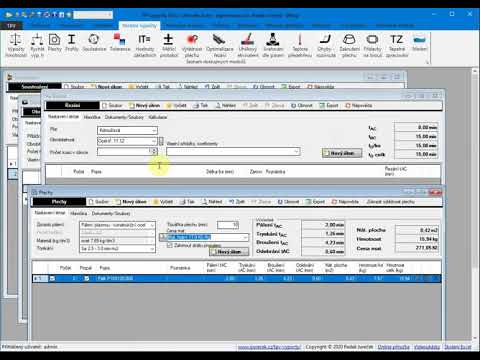Click Export in the Plechy toolbar

[x=315, y=202]
